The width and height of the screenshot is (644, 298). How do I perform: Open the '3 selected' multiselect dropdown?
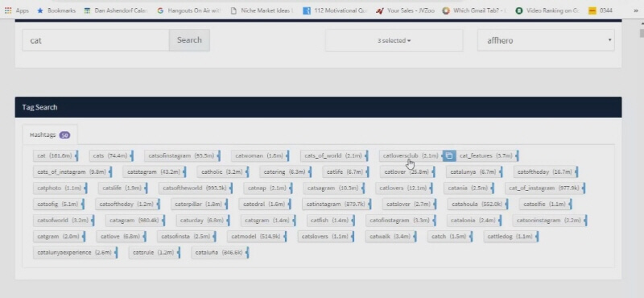click(x=394, y=40)
